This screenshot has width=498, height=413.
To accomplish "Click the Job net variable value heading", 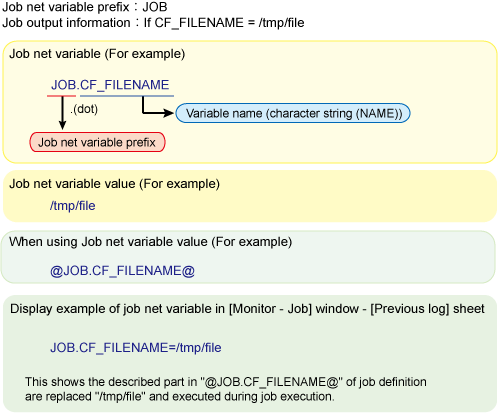I will [x=114, y=184].
